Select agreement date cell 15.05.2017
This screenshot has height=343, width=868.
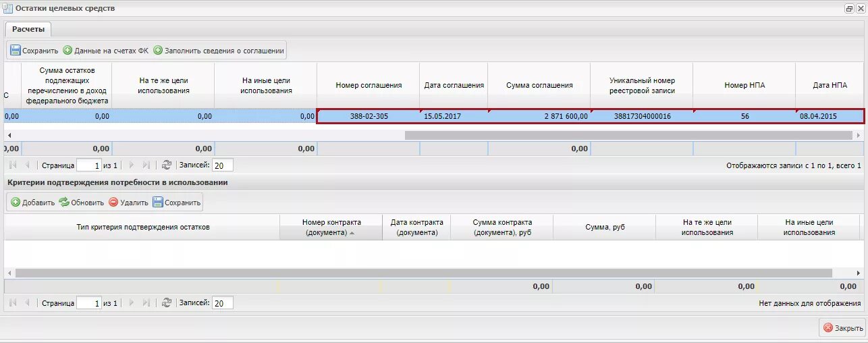(454, 116)
